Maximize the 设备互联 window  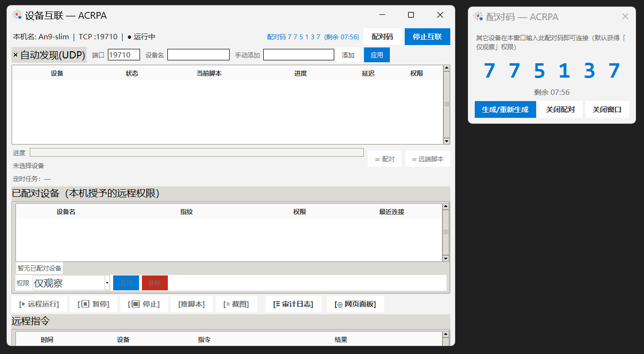[x=411, y=15]
